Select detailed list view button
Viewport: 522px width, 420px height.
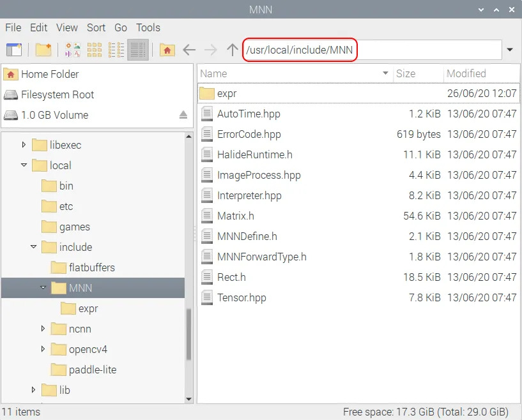tap(138, 50)
